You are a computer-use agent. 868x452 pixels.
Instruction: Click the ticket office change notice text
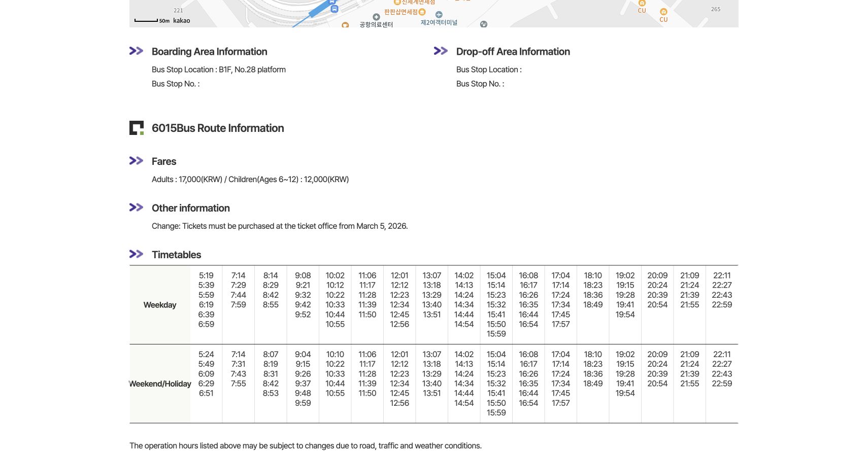(x=280, y=226)
